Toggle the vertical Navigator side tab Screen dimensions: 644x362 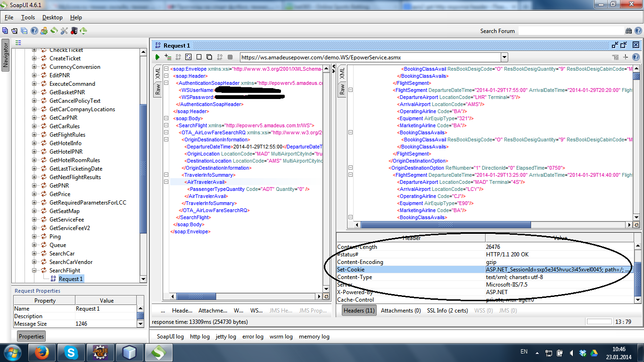5,55
